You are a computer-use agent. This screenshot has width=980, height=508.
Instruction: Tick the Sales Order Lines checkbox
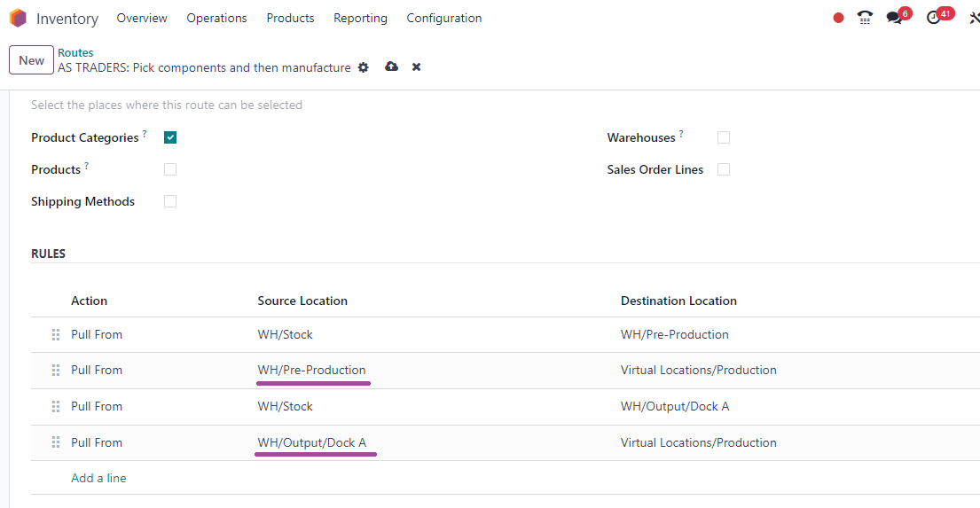click(724, 169)
